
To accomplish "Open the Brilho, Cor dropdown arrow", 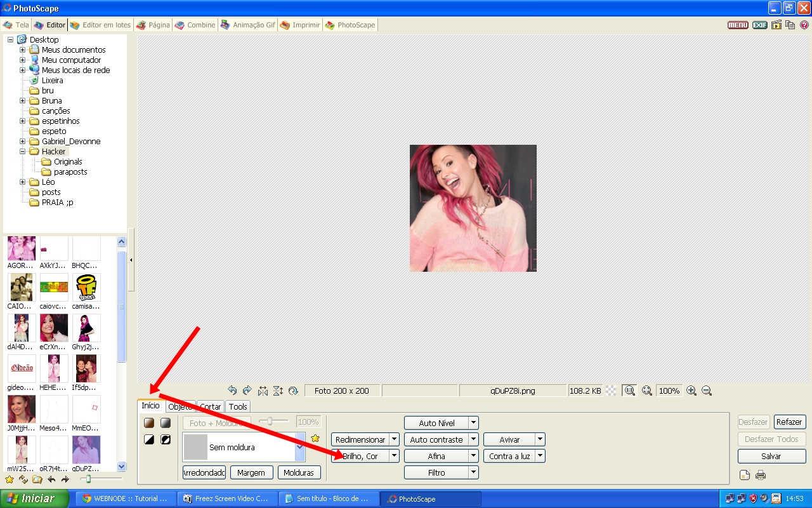I will 394,456.
